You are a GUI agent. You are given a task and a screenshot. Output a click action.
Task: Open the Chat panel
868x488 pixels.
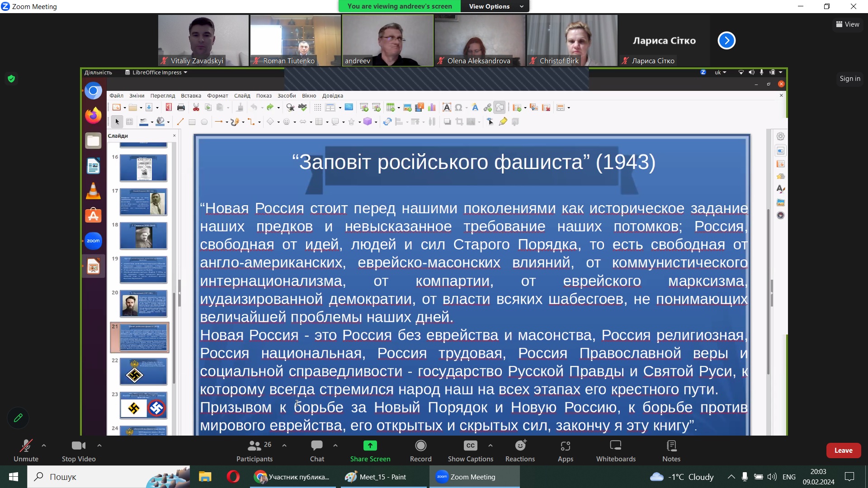point(317,450)
